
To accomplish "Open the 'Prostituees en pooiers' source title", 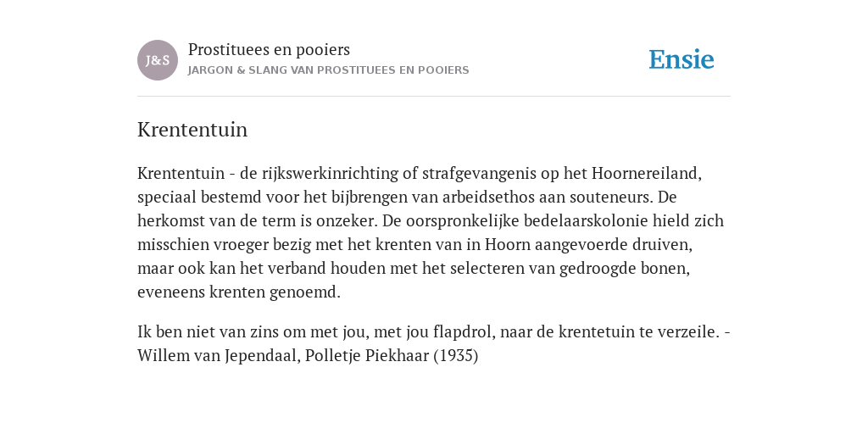I will point(269,50).
